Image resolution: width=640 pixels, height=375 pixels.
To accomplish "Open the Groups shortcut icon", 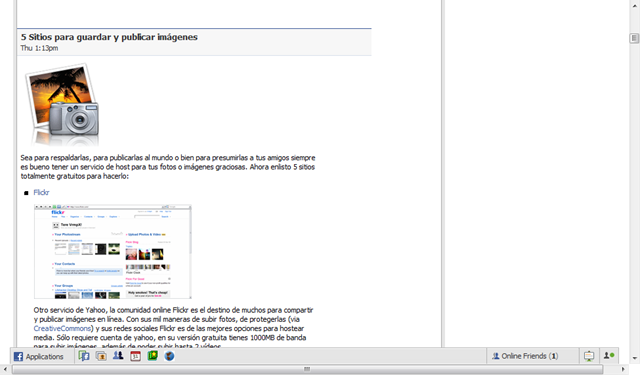I will 118,355.
